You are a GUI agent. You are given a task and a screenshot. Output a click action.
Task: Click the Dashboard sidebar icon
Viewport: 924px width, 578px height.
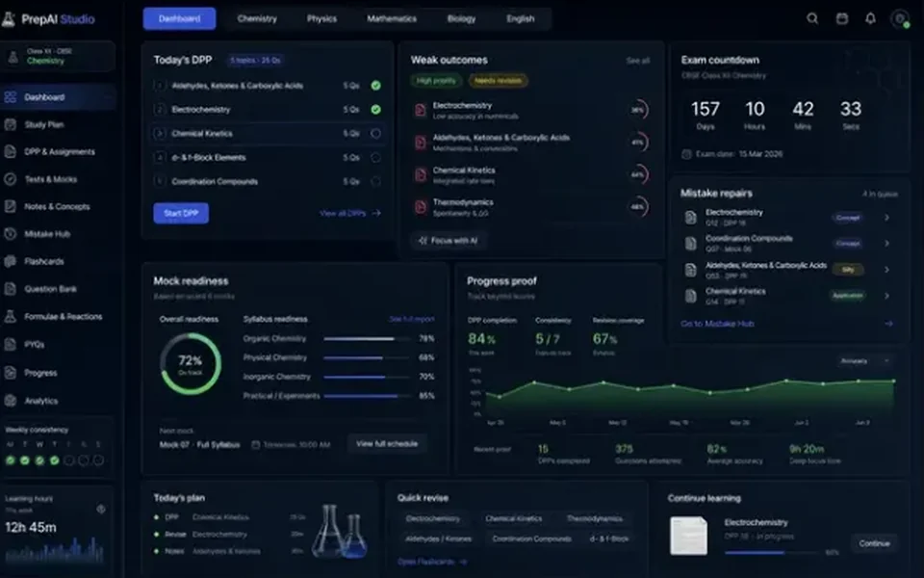(x=10, y=96)
